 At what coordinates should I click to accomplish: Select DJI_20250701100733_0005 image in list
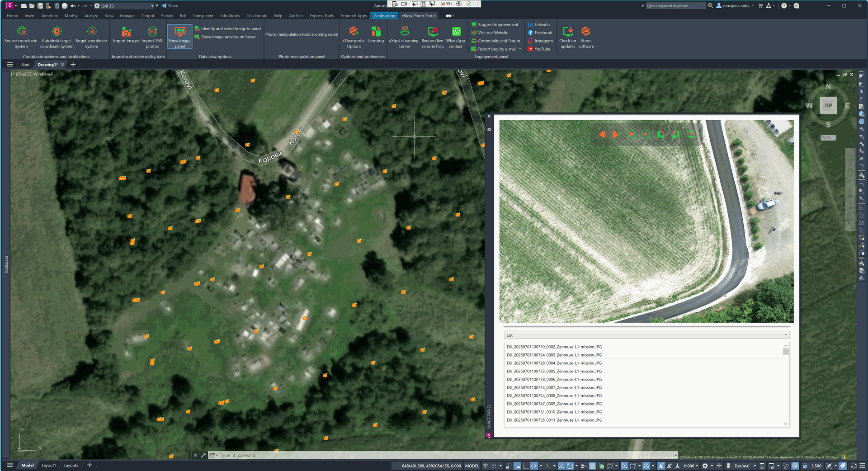pyautogui.click(x=554, y=372)
